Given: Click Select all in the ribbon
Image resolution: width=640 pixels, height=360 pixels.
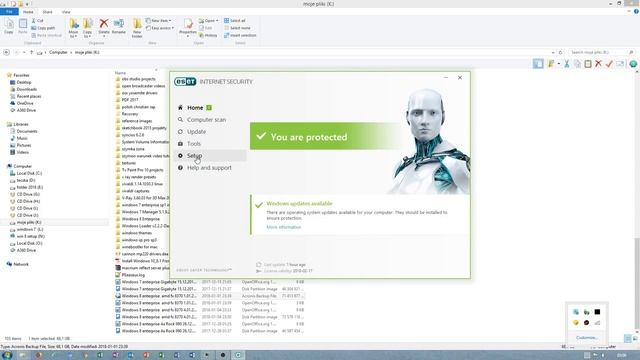Looking at the screenshot, I should tap(235, 20).
